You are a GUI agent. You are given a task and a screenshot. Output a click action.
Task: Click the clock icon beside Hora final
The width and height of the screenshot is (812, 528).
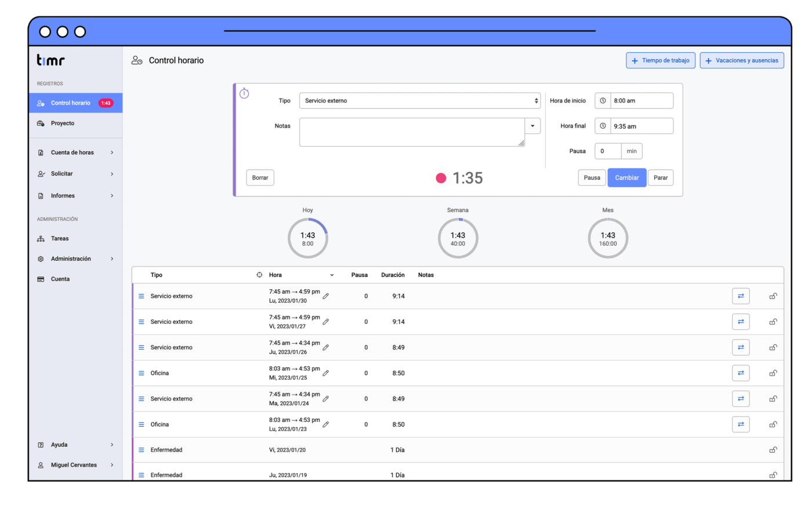tap(603, 126)
